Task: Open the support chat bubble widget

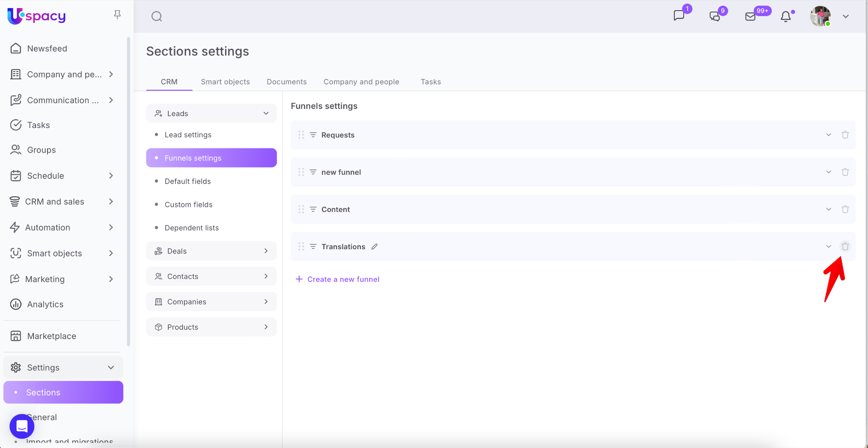Action: [x=22, y=426]
